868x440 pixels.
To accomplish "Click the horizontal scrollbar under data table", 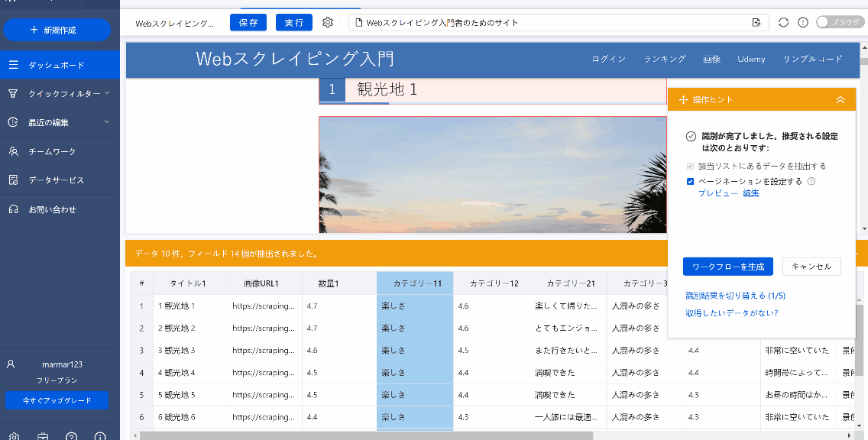I will click(382, 435).
